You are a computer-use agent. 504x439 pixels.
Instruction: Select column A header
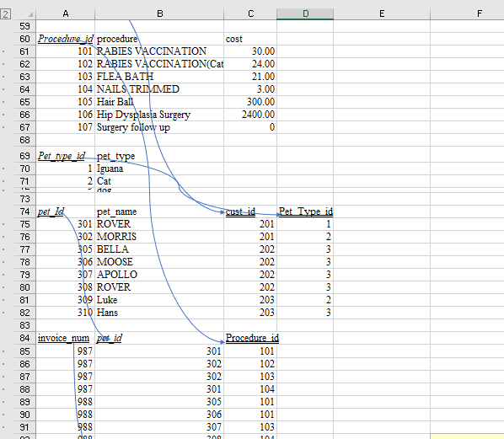click(66, 13)
